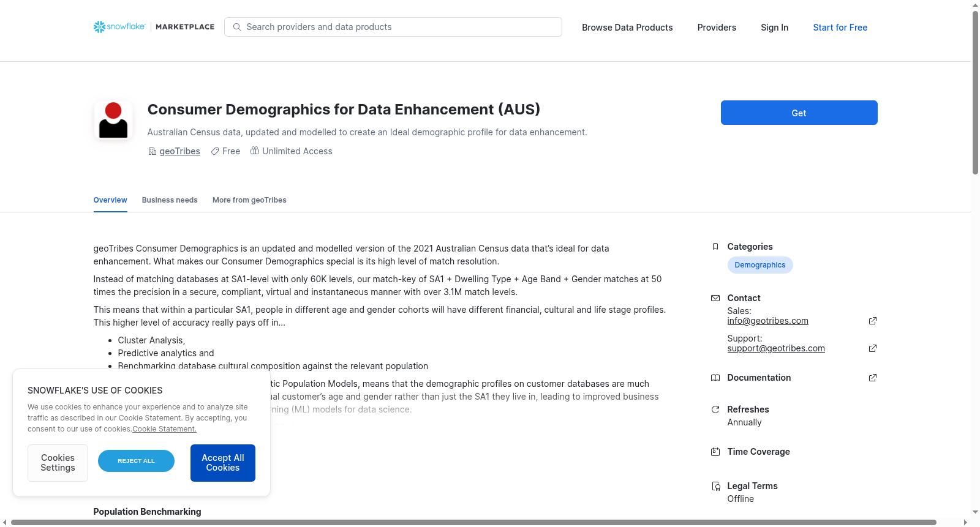Click the Refreshes circular arrow icon
Viewport: 980px width, 527px height.
click(x=715, y=409)
